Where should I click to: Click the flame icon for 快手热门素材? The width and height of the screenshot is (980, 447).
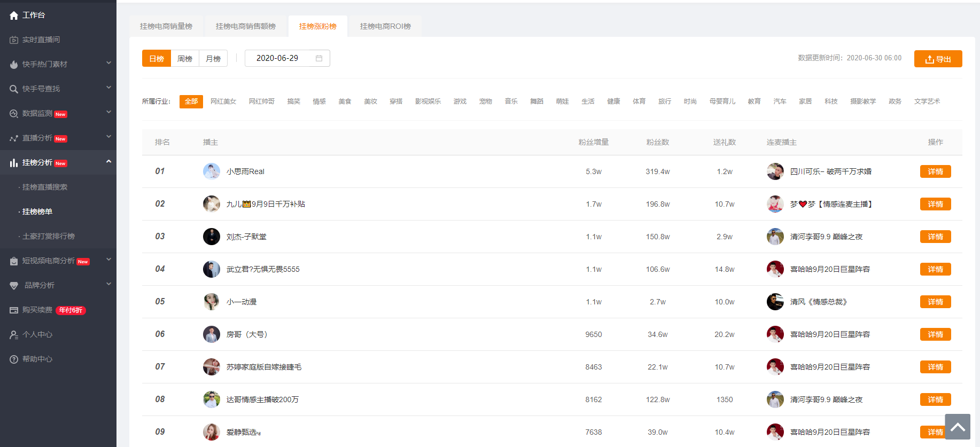(14, 65)
